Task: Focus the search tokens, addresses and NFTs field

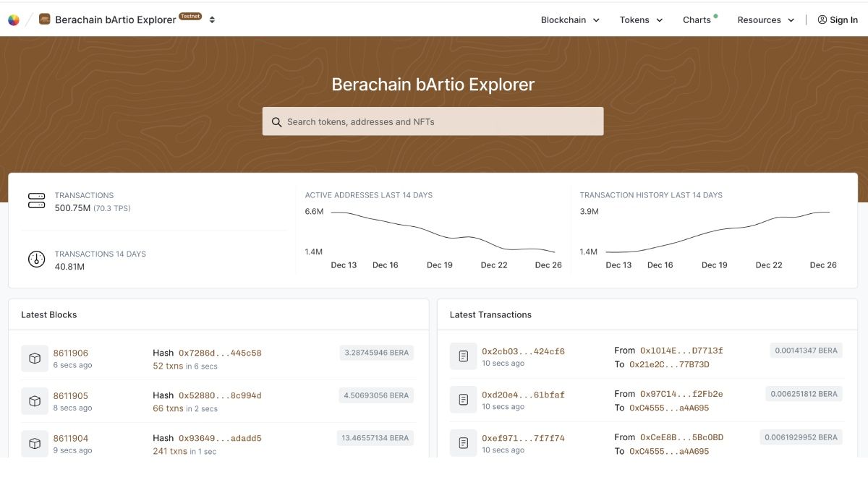Action: [x=433, y=121]
